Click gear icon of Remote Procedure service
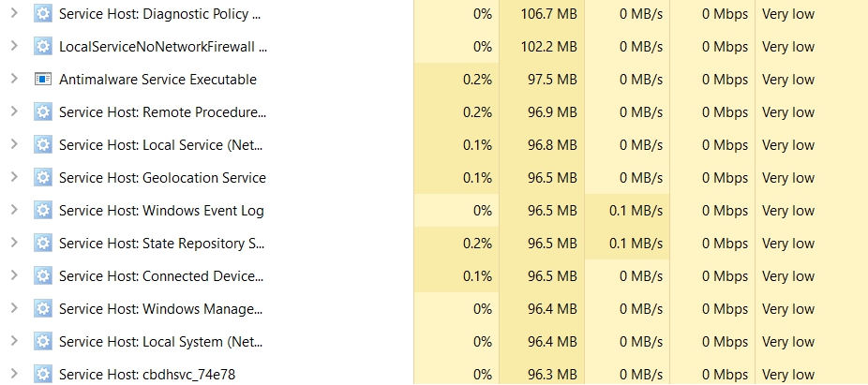 (x=42, y=111)
